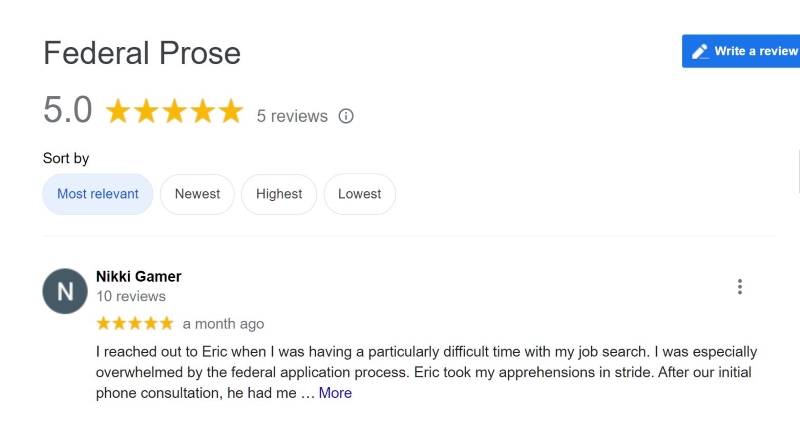
Task: Open Nikki Gamer's profile name
Action: pos(139,276)
